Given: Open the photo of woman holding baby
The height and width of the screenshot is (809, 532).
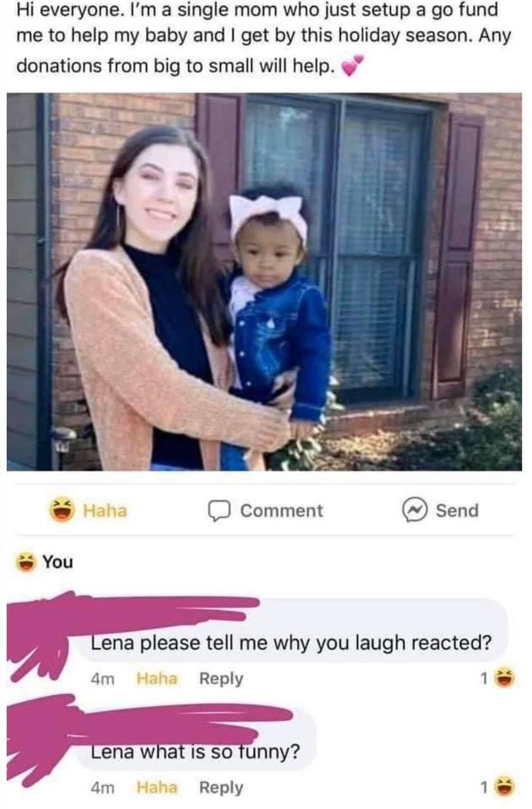Looking at the screenshot, I should (x=264, y=281).
